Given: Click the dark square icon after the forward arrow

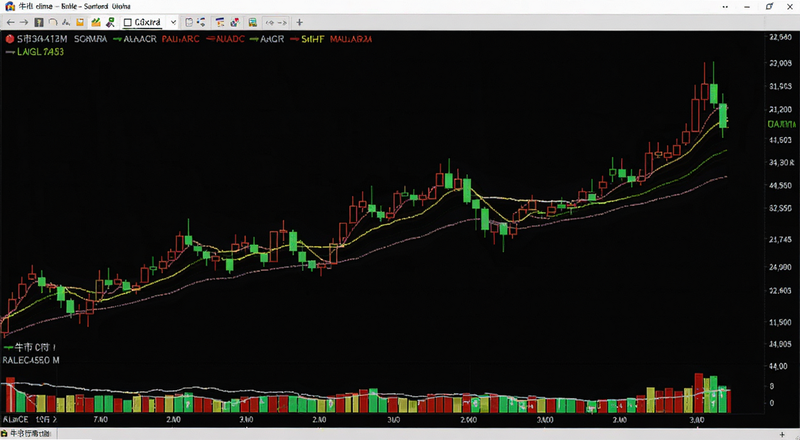Looking at the screenshot, I should click(x=39, y=22).
